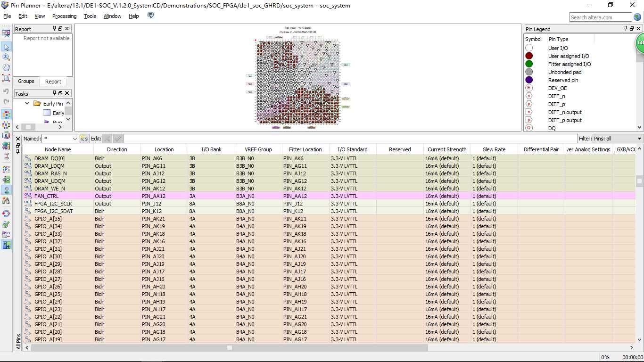The image size is (644, 362).
Task: Click the left toolbar icon just above the binoculars
Action: [6, 190]
